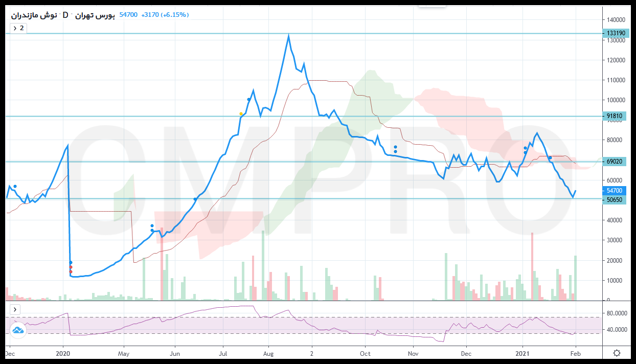Select the 50650 price line label
Image resolution: width=636 pixels, height=364 pixels.
615,199
